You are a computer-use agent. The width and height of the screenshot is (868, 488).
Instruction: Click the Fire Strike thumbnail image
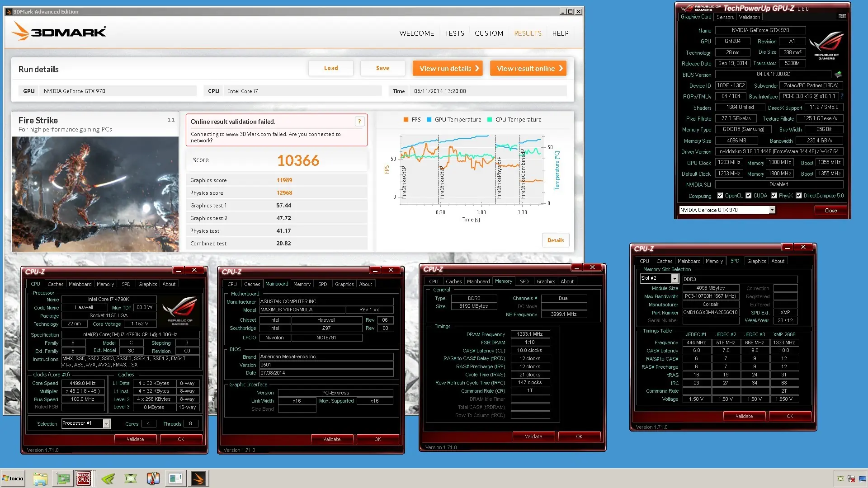click(x=95, y=194)
